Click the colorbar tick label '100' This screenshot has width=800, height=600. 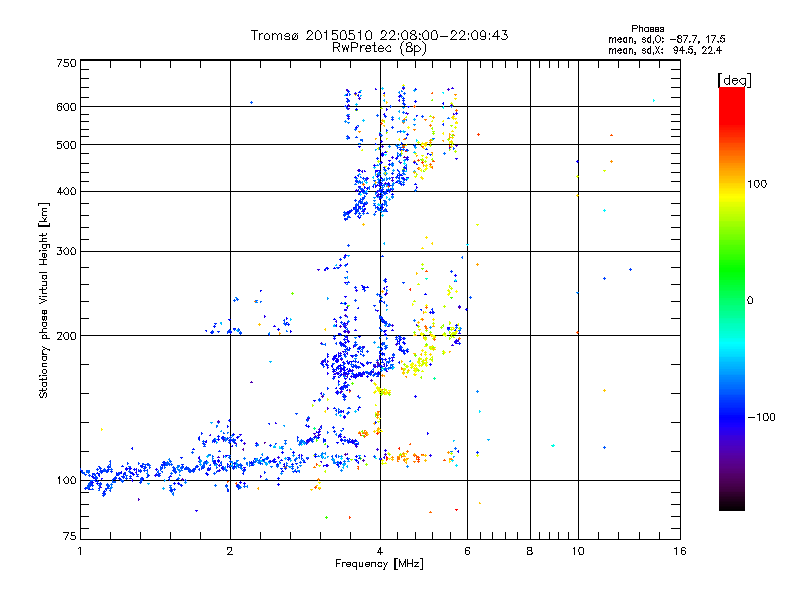756,184
